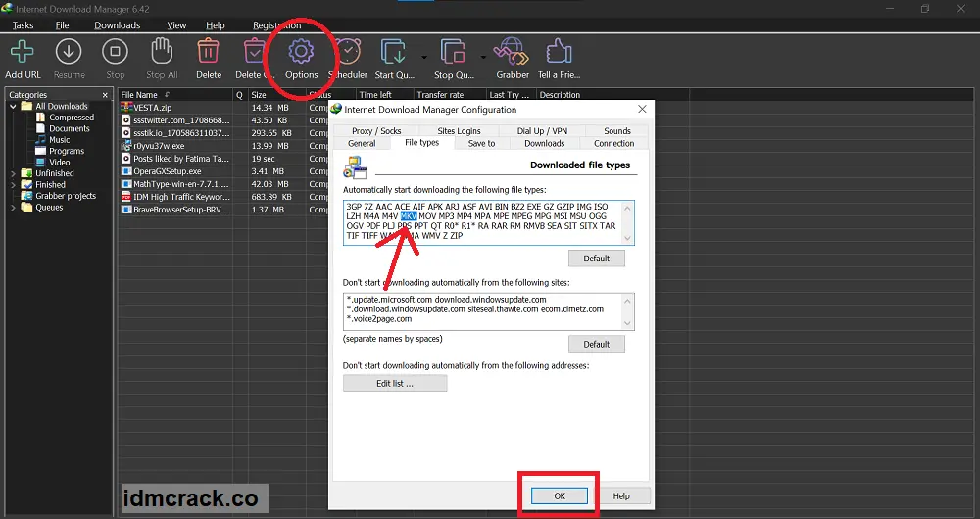980x519 pixels.
Task: Switch to the Connection tab
Action: [x=613, y=144]
